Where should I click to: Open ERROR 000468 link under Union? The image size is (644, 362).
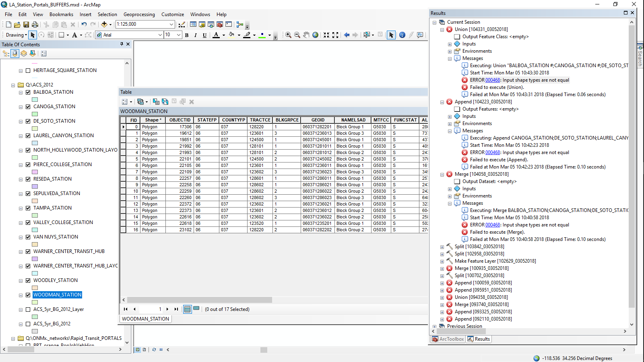click(x=493, y=80)
